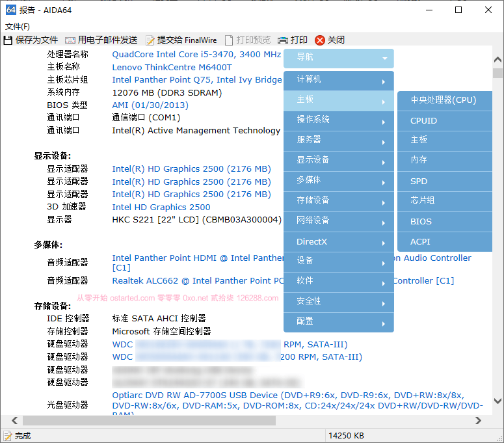The height and width of the screenshot is (443, 504).
Task: Choose BIOS from the submenu
Action: click(x=445, y=222)
